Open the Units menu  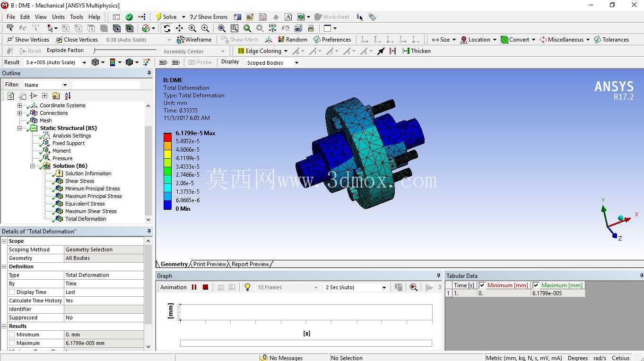(58, 17)
